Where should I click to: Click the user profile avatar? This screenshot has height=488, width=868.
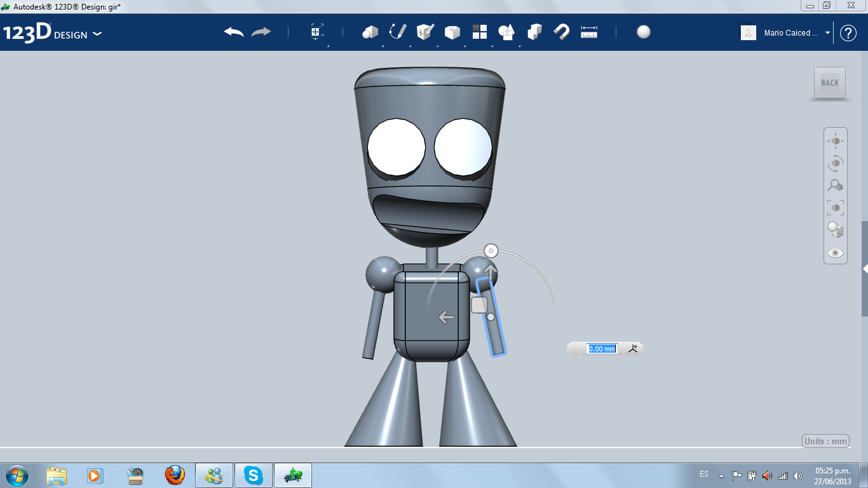click(x=749, y=32)
